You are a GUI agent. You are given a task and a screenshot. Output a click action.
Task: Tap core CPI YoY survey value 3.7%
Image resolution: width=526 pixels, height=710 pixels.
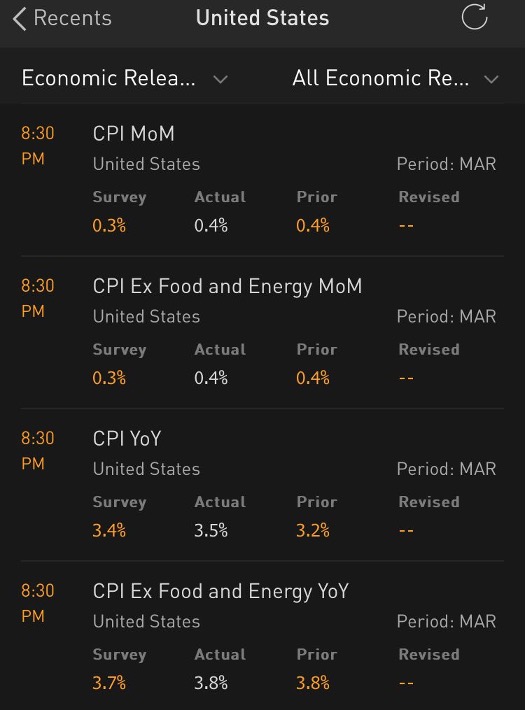tap(109, 683)
